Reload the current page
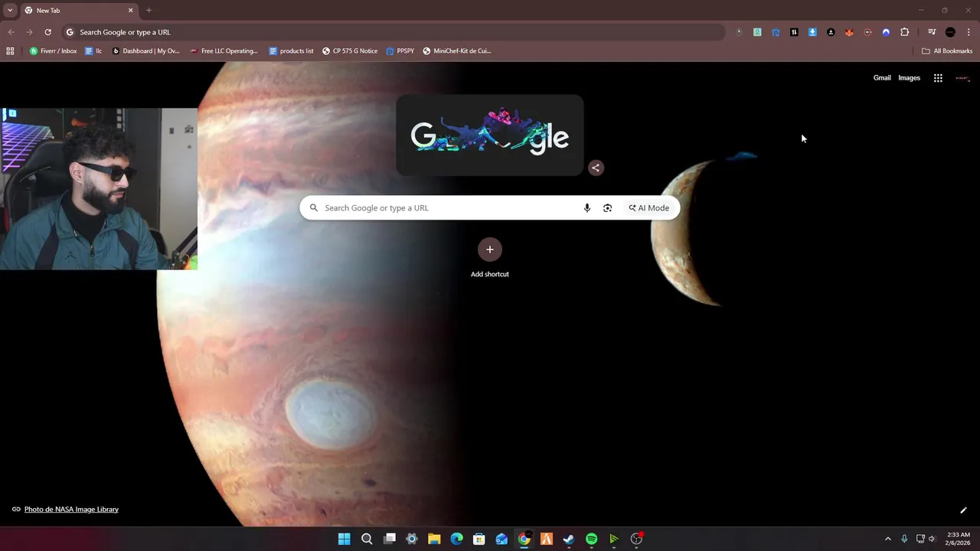980x551 pixels. point(47,32)
